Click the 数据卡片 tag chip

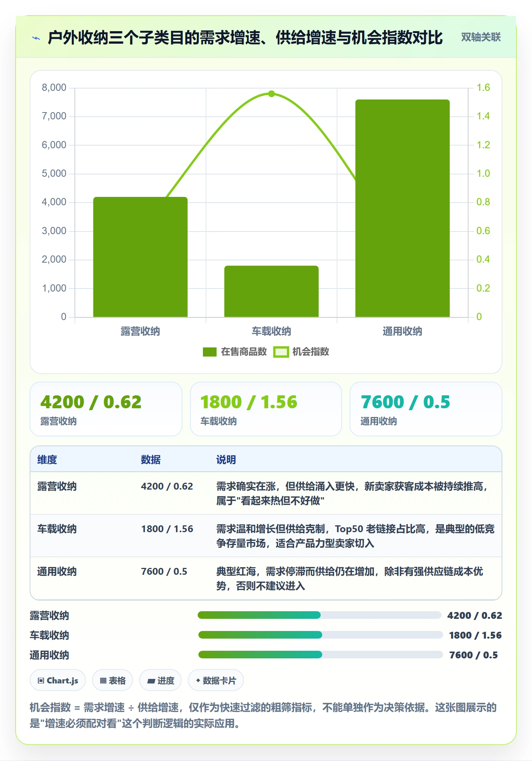pyautogui.click(x=216, y=680)
